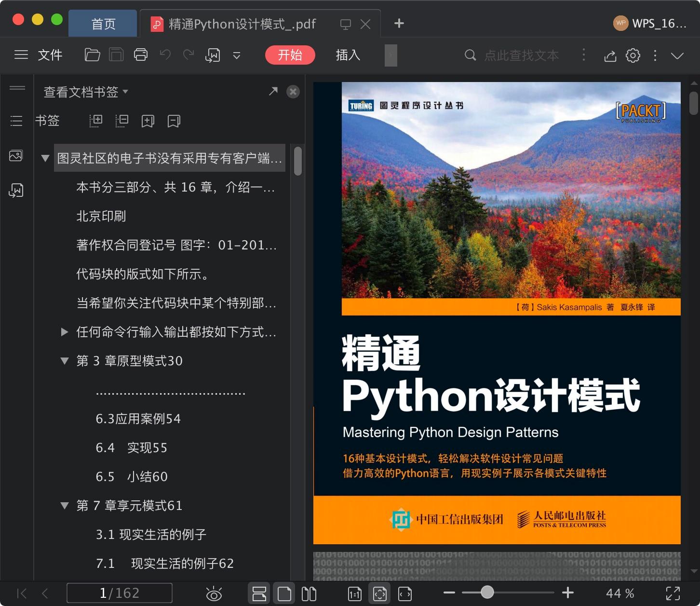Select the 北京印刷 bookmark
700x606 pixels.
coord(101,216)
